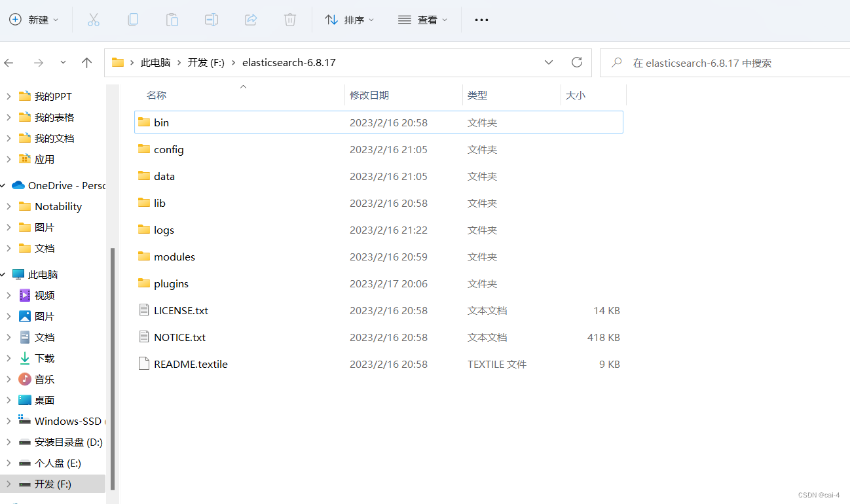Image resolution: width=850 pixels, height=504 pixels.
Task: Open recent locations chevron dropdown
Action: click(x=63, y=62)
